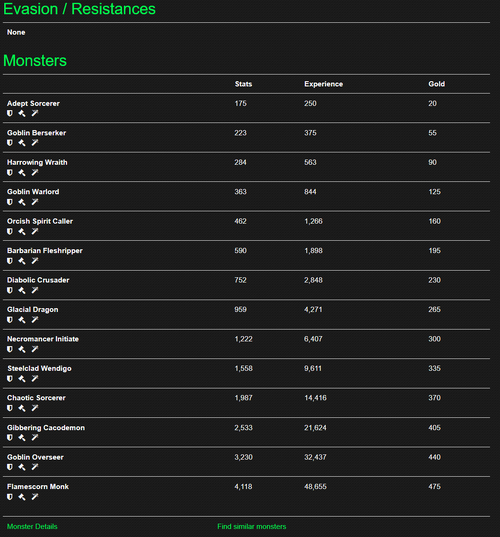Click wand icon under Flamescorn Monk
This screenshot has width=500, height=537.
[35, 496]
